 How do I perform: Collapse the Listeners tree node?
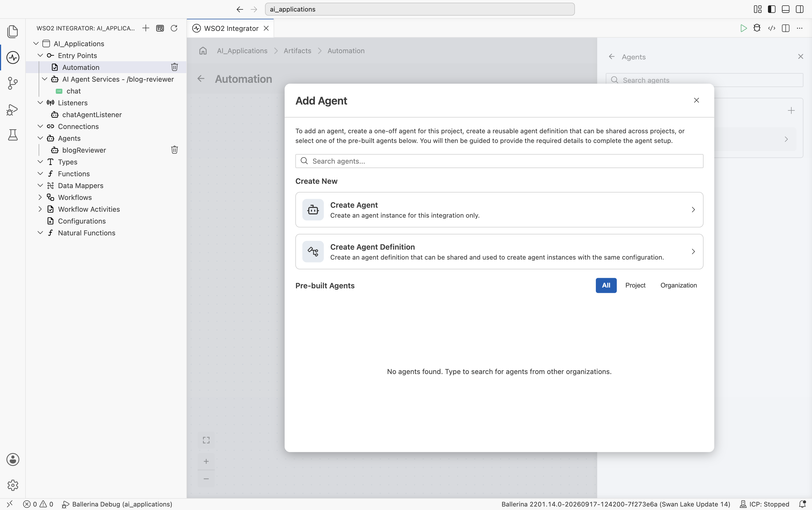coord(40,103)
